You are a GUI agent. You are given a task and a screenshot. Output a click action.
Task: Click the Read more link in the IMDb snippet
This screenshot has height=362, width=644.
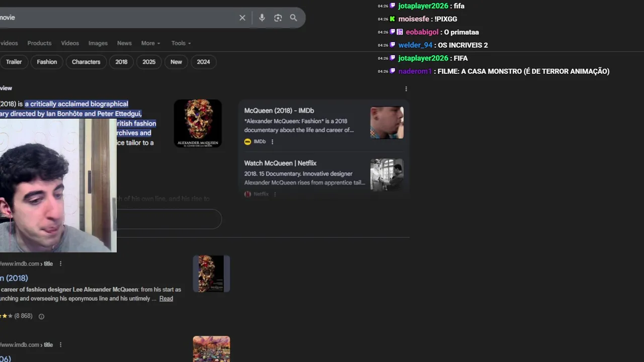pos(166,299)
